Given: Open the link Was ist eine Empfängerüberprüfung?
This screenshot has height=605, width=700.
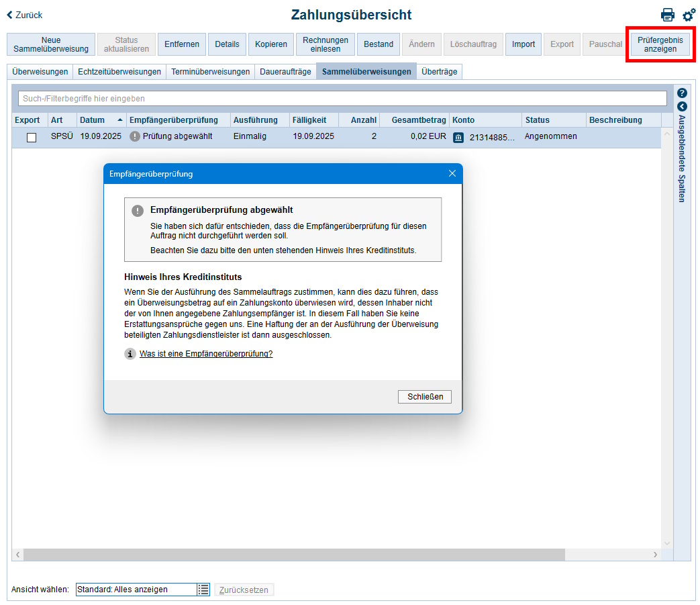Looking at the screenshot, I should 205,353.
